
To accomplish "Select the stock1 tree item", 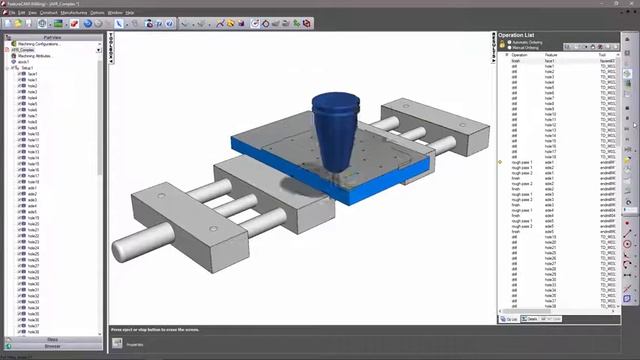I will click(x=23, y=62).
